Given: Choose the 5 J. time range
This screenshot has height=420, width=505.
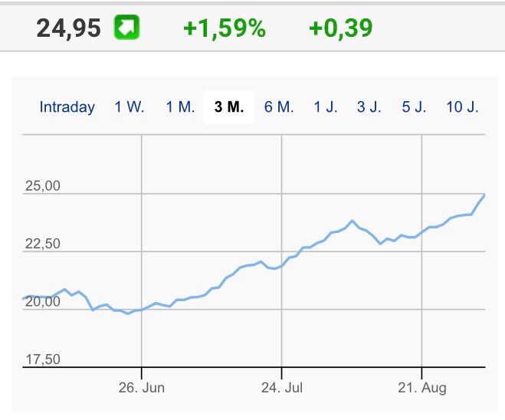Looking at the screenshot, I should pyautogui.click(x=414, y=107).
